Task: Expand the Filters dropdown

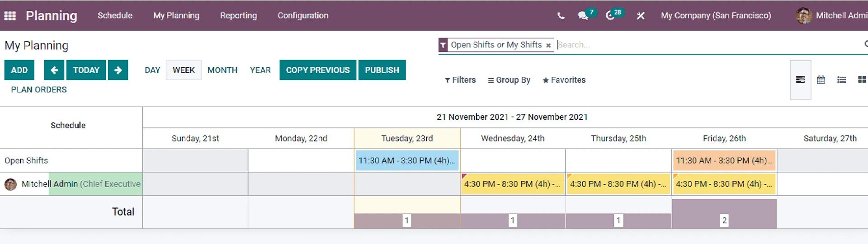Action: tap(460, 80)
